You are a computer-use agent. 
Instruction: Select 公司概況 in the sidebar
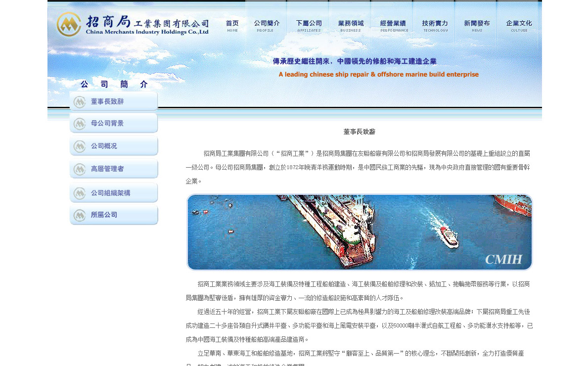(114, 146)
